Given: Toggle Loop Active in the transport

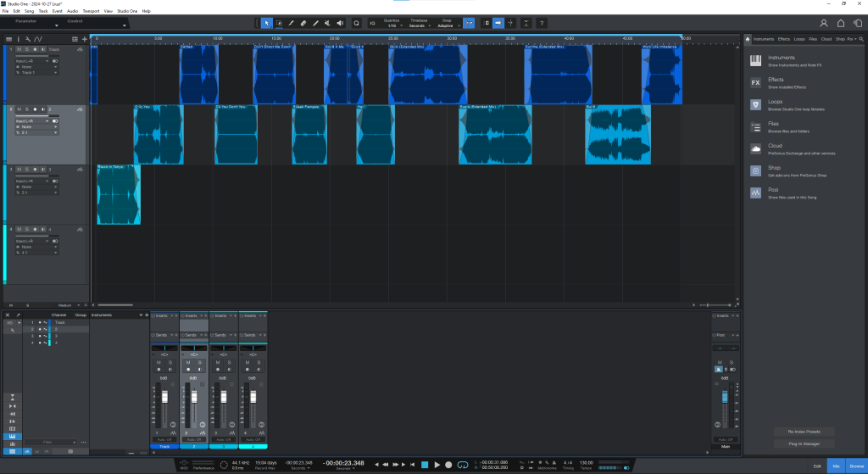Looking at the screenshot, I should point(463,465).
